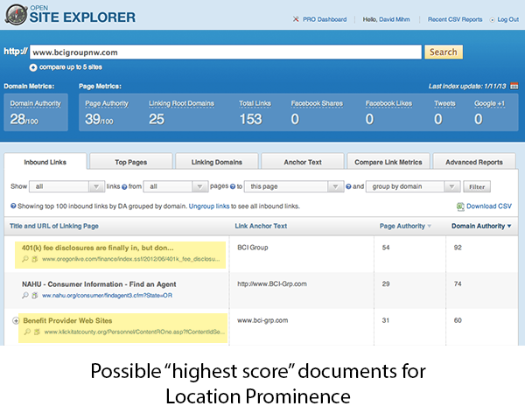
Task: Switch to the Top Pages tab
Action: [129, 162]
